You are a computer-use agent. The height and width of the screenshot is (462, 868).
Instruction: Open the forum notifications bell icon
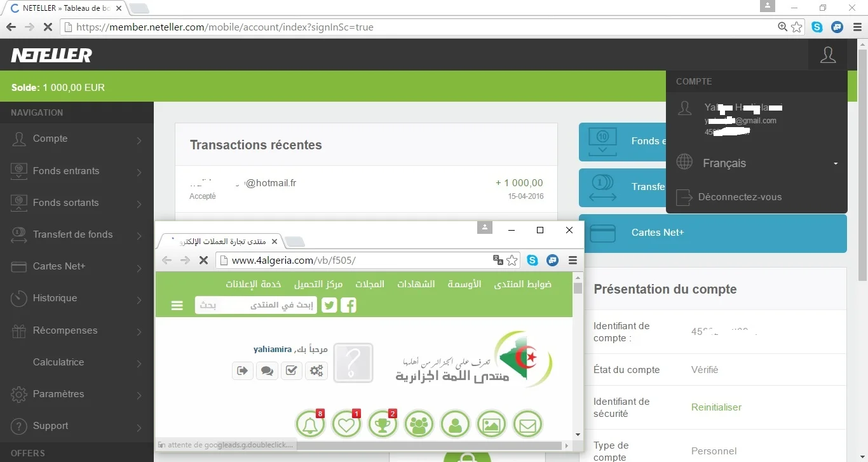(x=311, y=424)
